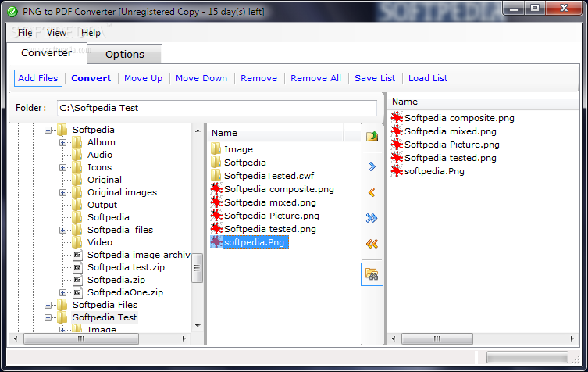Click the folder tree scroll up arrow
This screenshot has height=372, width=588.
198,131
